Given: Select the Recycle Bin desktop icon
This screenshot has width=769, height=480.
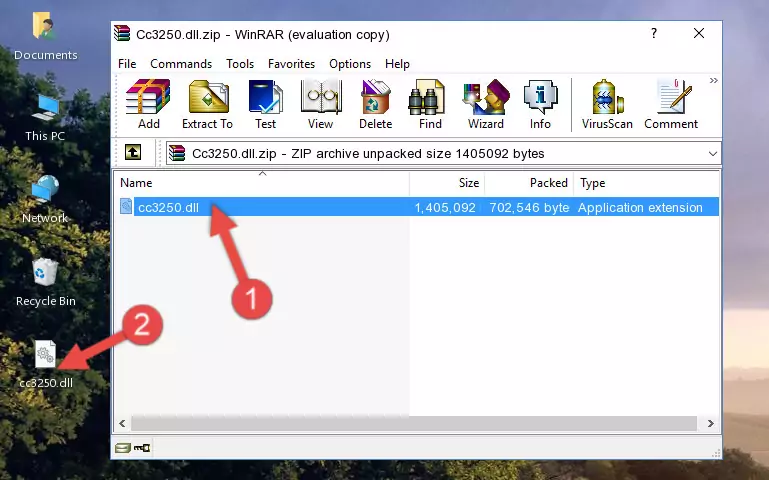Looking at the screenshot, I should [x=46, y=283].
